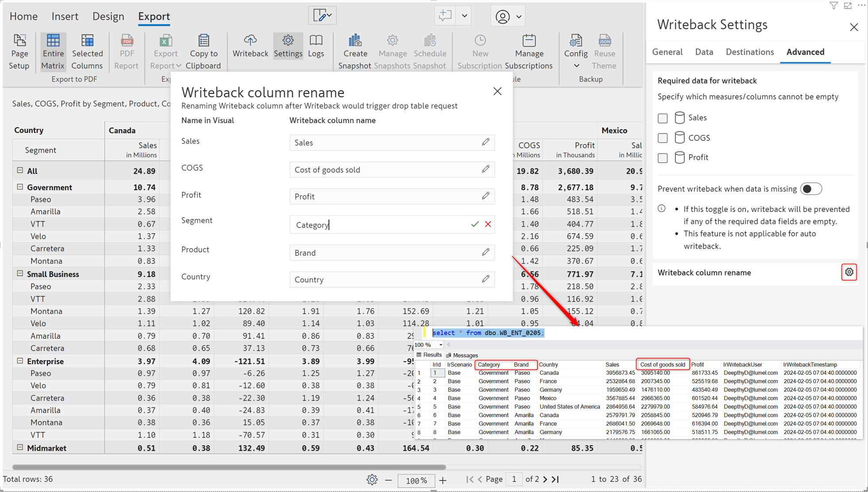Screen dimensions: 868x492
Task: Toggle Prevent writeback when data is missing
Action: click(x=810, y=189)
